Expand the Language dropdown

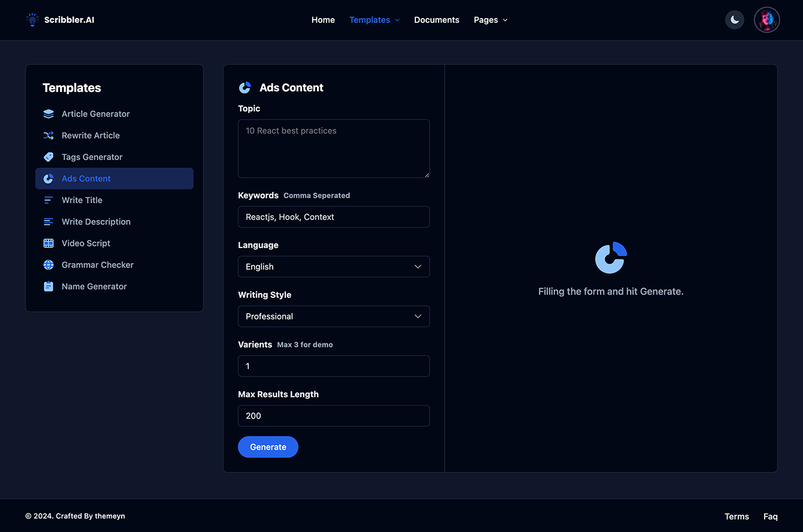coord(333,267)
